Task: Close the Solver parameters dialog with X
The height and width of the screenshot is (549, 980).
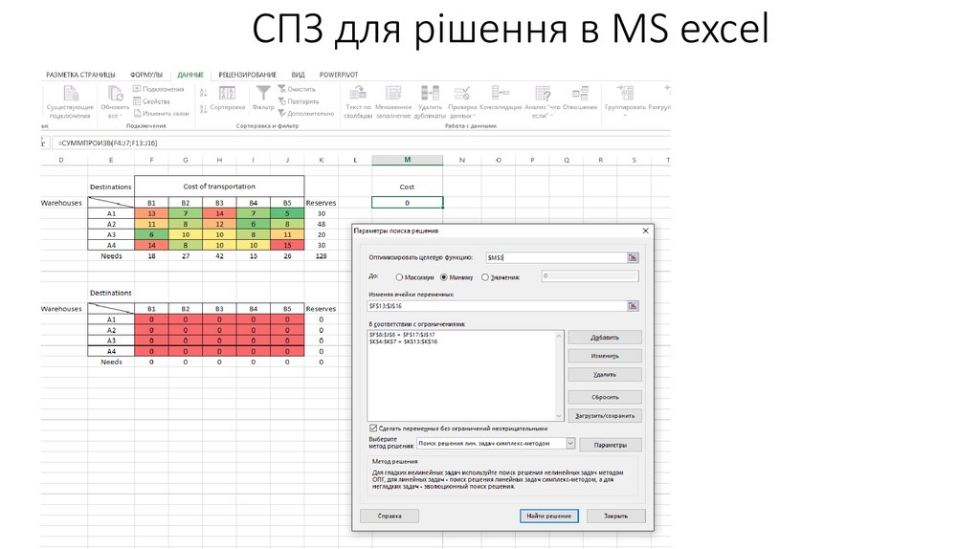Action: pos(646,231)
